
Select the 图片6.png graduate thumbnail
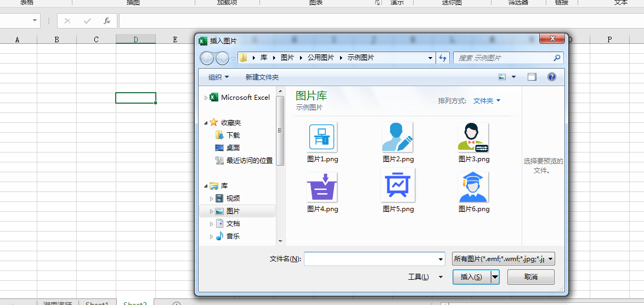point(473,187)
